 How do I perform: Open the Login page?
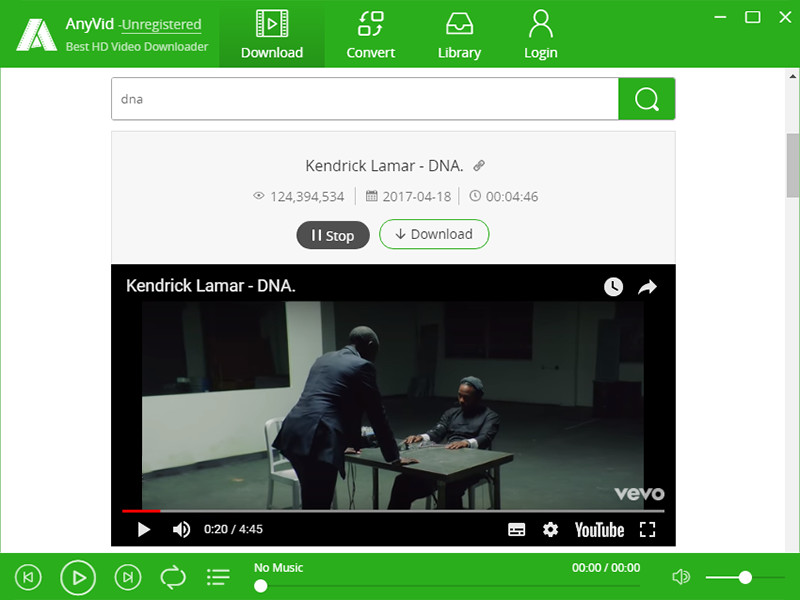[x=540, y=34]
